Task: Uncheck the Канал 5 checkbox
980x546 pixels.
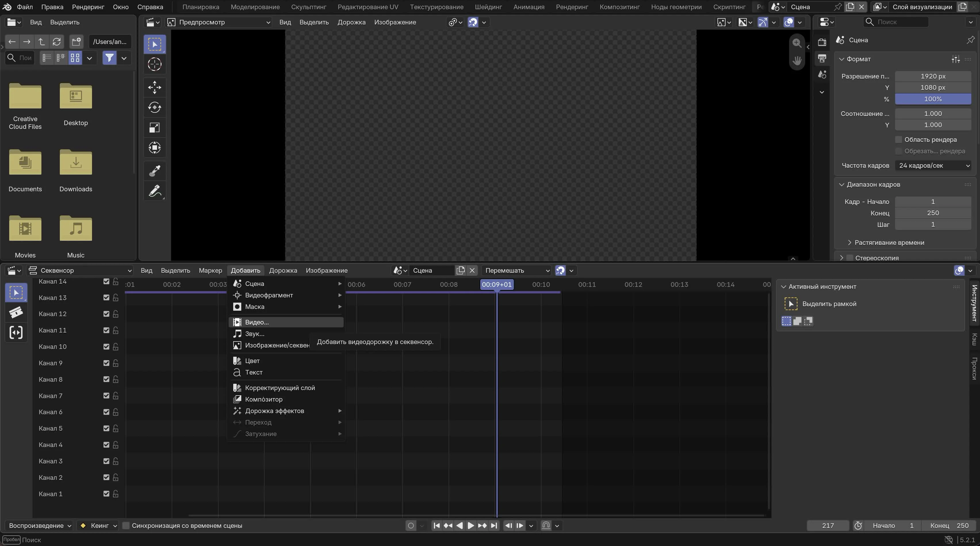Action: tap(106, 428)
